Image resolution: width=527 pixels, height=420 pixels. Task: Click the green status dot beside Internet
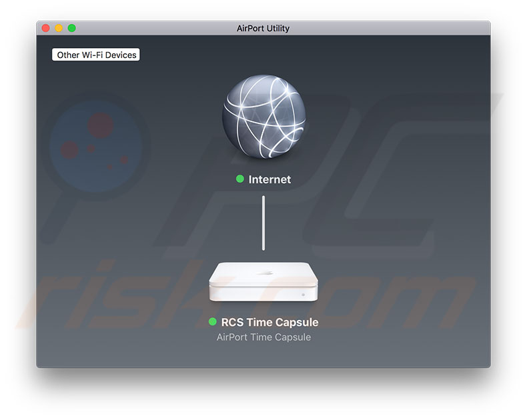click(240, 179)
